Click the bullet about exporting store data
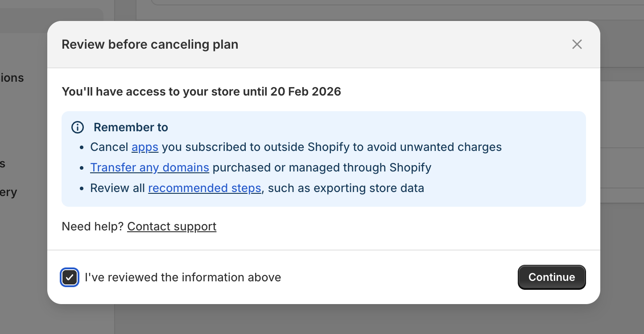 (x=257, y=188)
